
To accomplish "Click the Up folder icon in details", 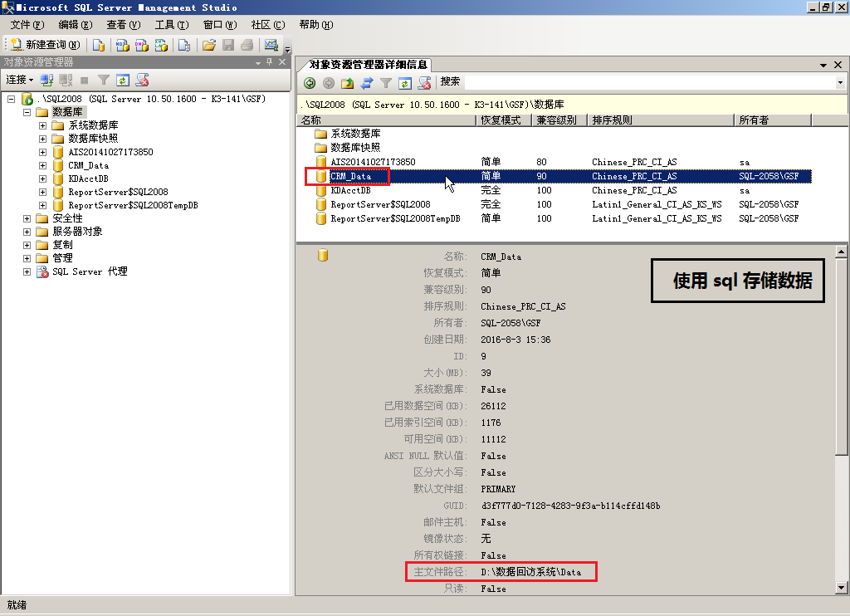I will pyautogui.click(x=347, y=82).
